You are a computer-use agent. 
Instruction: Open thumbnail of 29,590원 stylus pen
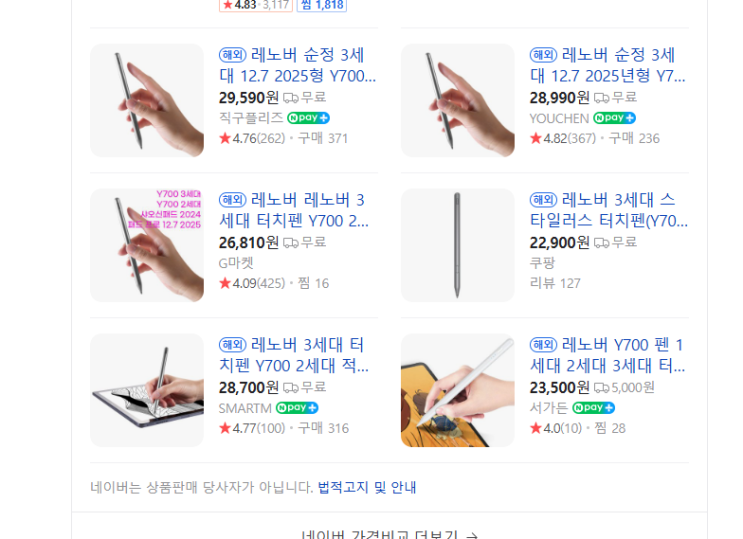(147, 100)
